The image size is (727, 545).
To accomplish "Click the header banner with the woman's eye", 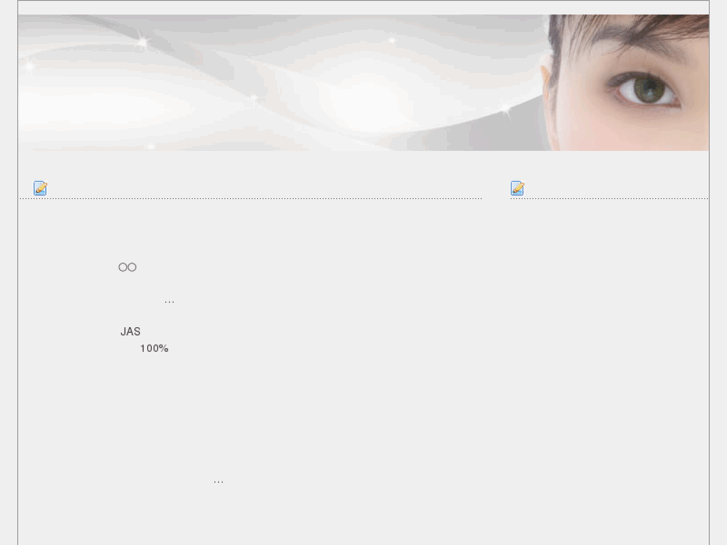I will (x=364, y=83).
